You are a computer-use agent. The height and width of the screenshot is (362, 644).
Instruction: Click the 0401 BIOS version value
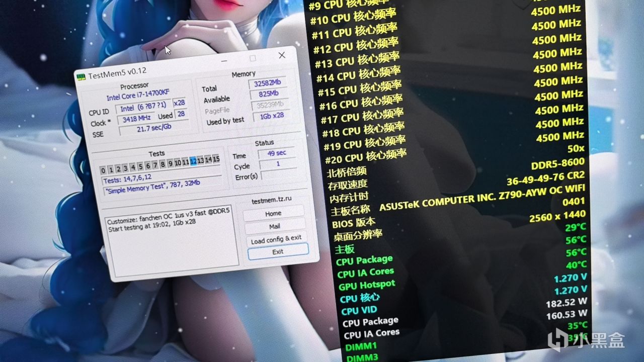[x=575, y=202]
